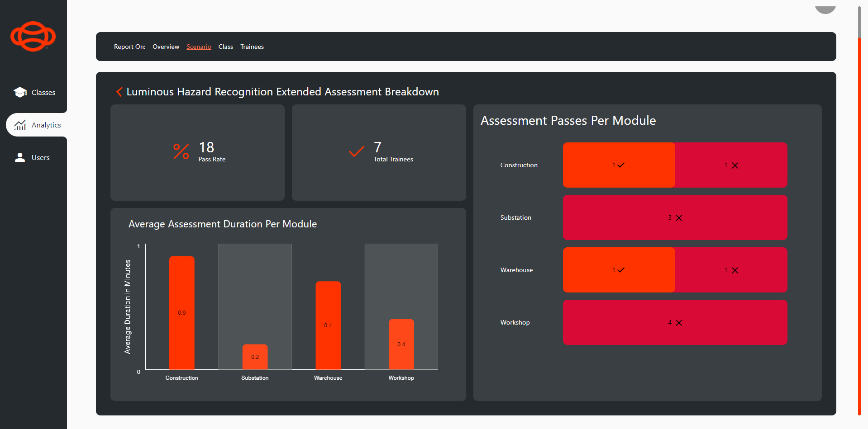Screen dimensions: 868x429
Task: Open the Class report view
Action: 225,47
